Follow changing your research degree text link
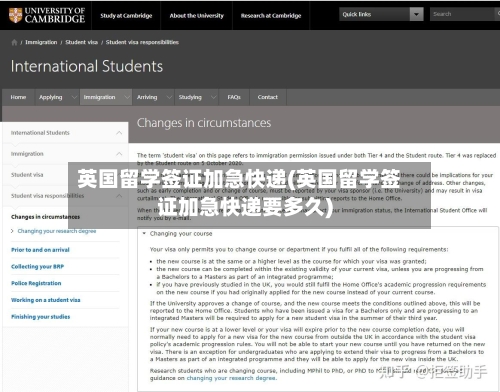Viewport: 500px width, 392px height. tap(231, 378)
